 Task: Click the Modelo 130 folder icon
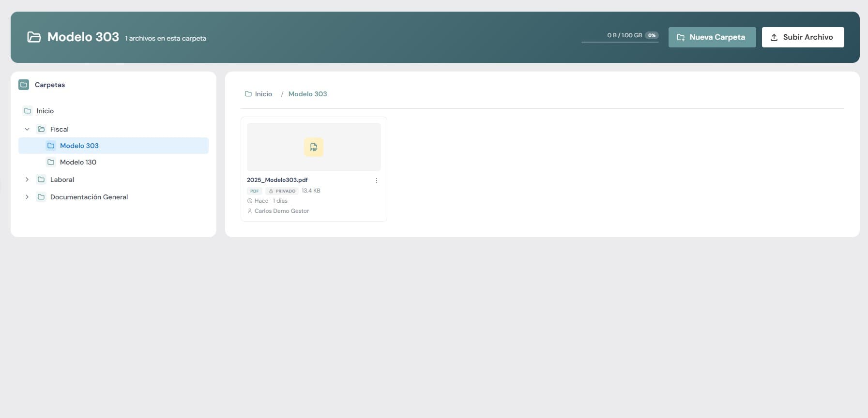[x=51, y=162]
